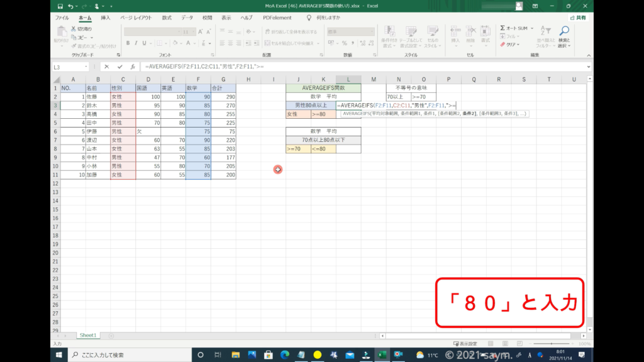Select the Sheet1 worksheet tab

(x=87, y=335)
